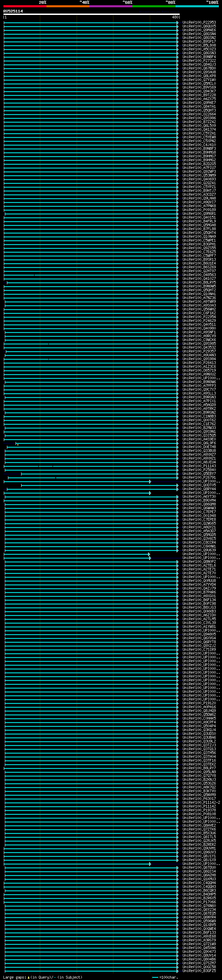This screenshot has width=222, height=980.
Task: Select the UniRef100_P08108 label
Action: pos(199,814)
